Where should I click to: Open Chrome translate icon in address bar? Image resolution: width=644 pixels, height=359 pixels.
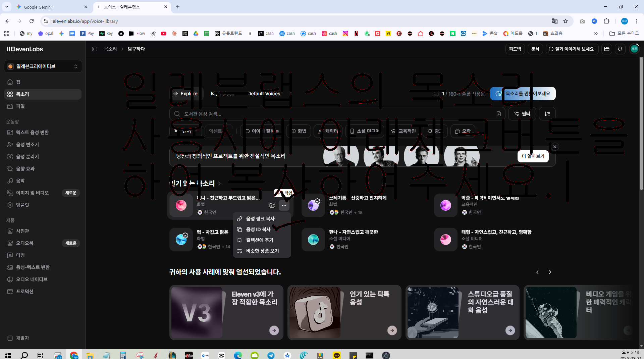(555, 21)
